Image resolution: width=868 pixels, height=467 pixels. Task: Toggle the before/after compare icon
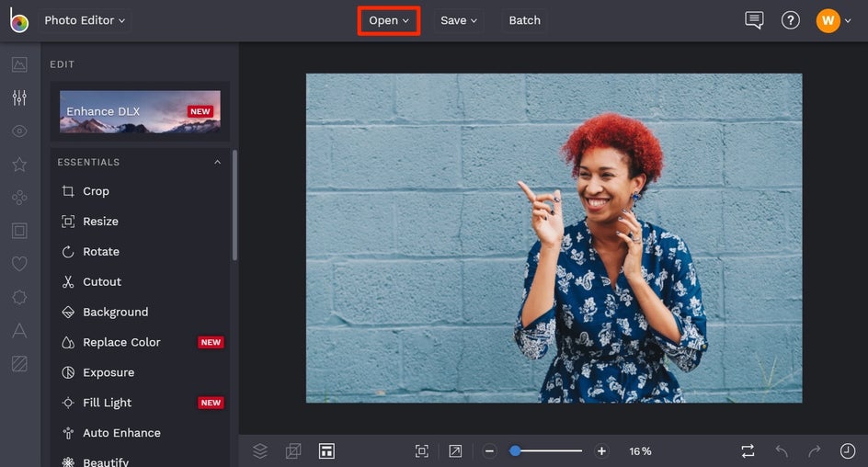tap(748, 450)
